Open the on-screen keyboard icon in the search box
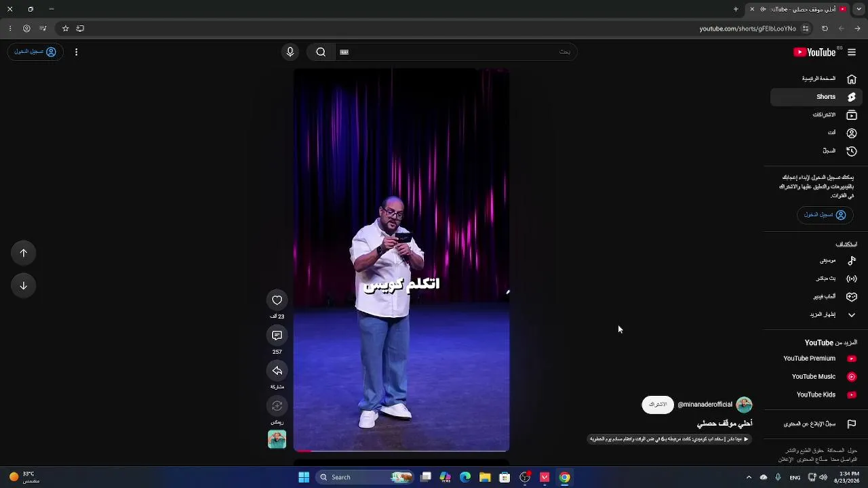 click(x=344, y=52)
